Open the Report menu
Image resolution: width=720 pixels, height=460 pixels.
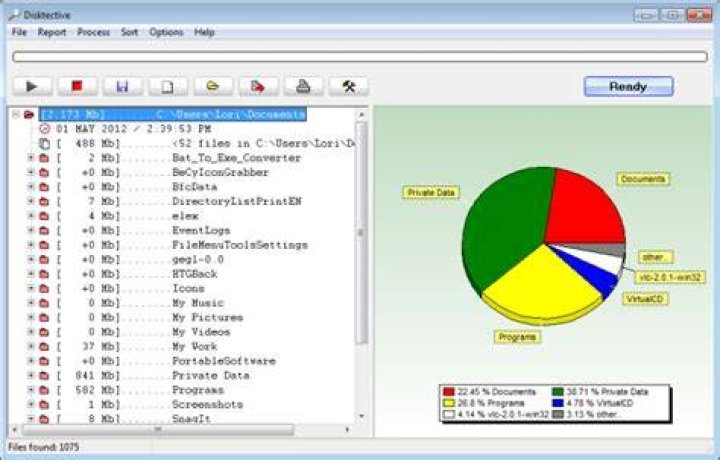click(52, 32)
